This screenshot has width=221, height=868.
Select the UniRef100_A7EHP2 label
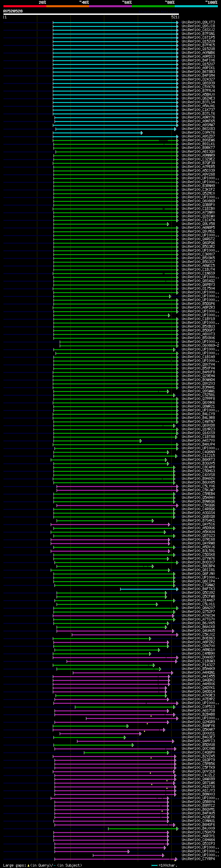point(198,699)
